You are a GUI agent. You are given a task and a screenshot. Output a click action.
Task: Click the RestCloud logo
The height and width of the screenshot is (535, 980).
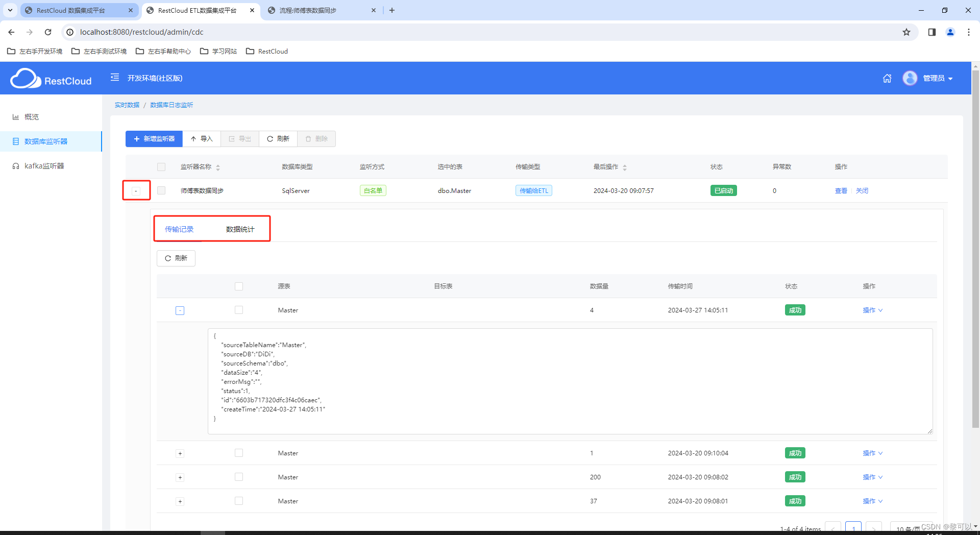(51, 78)
